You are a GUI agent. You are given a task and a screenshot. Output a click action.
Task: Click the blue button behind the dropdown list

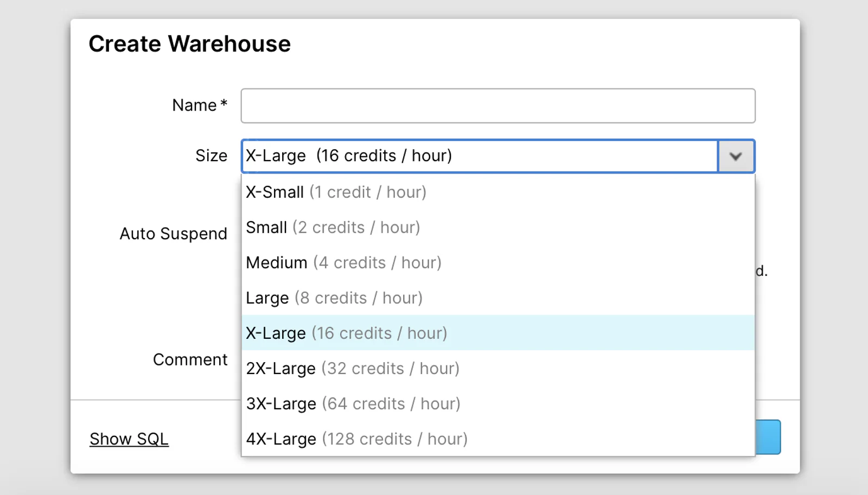point(768,437)
